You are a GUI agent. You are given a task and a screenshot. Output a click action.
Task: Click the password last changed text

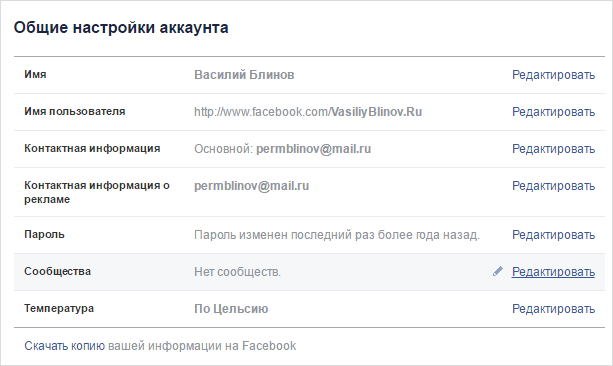(x=337, y=235)
